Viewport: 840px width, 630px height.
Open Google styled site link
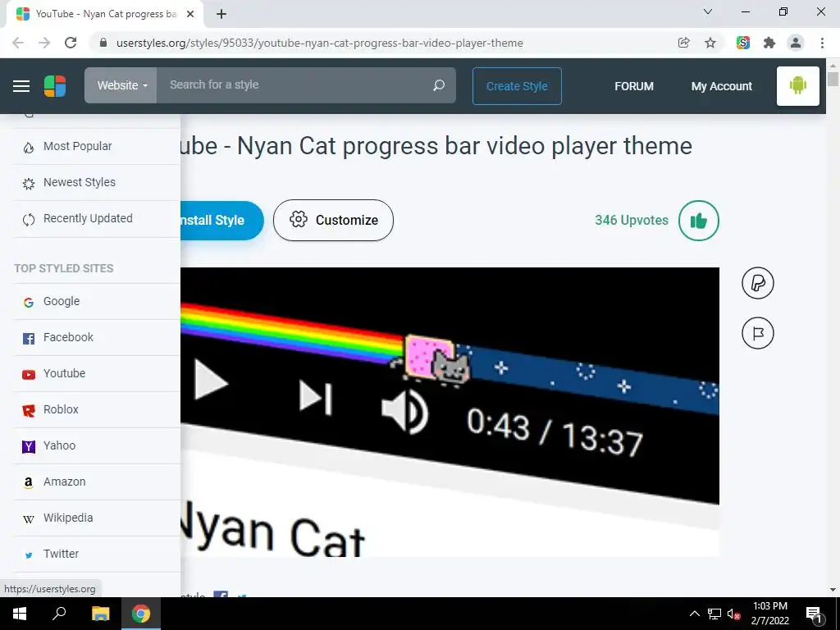point(97,302)
